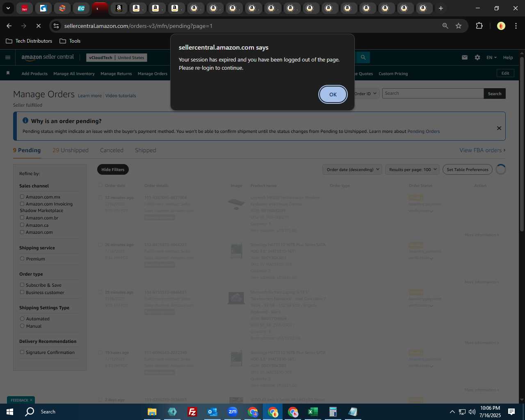This screenshot has width=525, height=420.
Task: Check the Signature Confirmation box
Action: 22,352
